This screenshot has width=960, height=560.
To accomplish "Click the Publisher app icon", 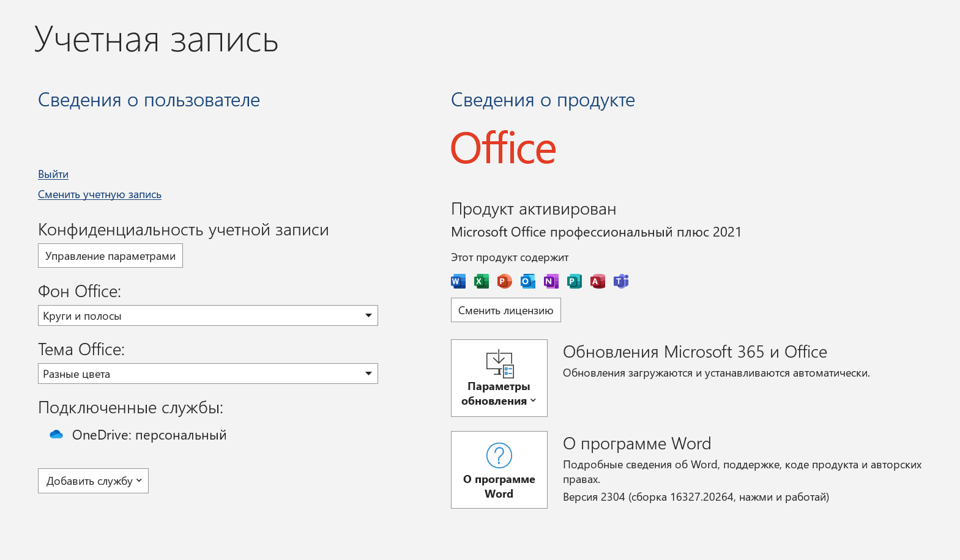I will click(574, 281).
